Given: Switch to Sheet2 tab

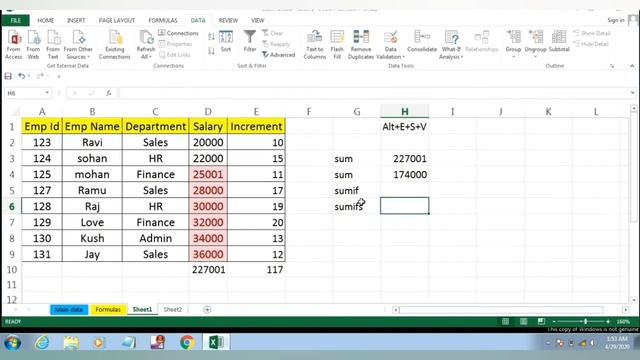Looking at the screenshot, I should coord(173,310).
